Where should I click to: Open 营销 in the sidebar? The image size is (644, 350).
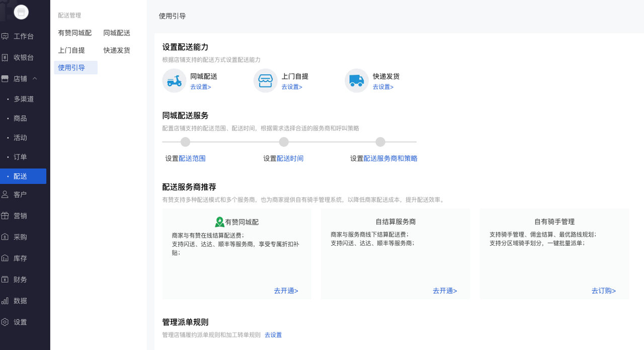click(20, 216)
